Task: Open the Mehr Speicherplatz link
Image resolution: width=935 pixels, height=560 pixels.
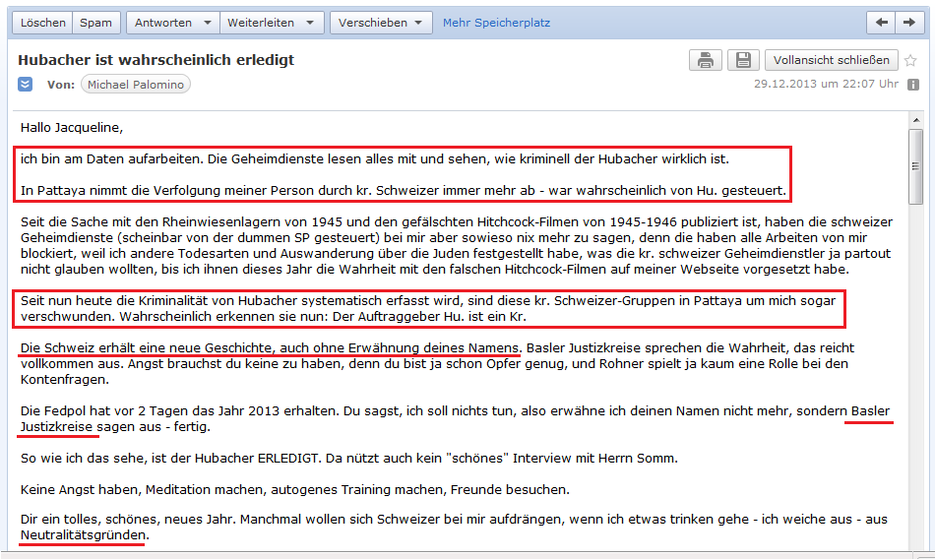Action: tap(496, 23)
